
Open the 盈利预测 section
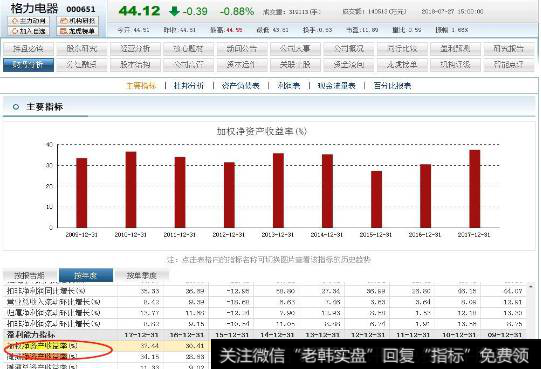pos(456,49)
